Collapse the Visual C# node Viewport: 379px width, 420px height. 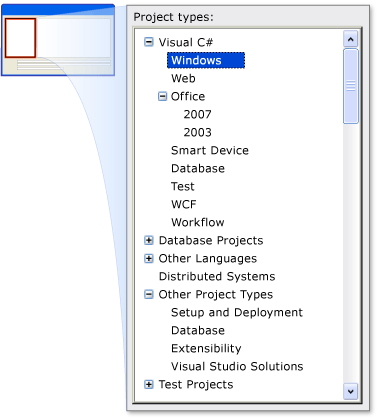[x=149, y=42]
